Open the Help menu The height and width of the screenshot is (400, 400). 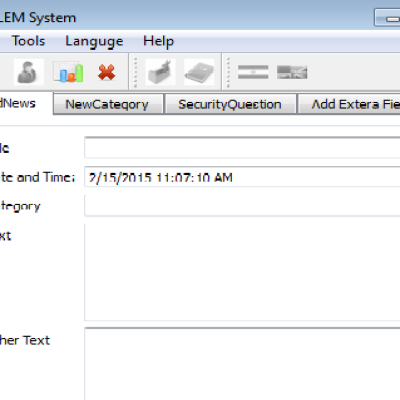point(158,42)
